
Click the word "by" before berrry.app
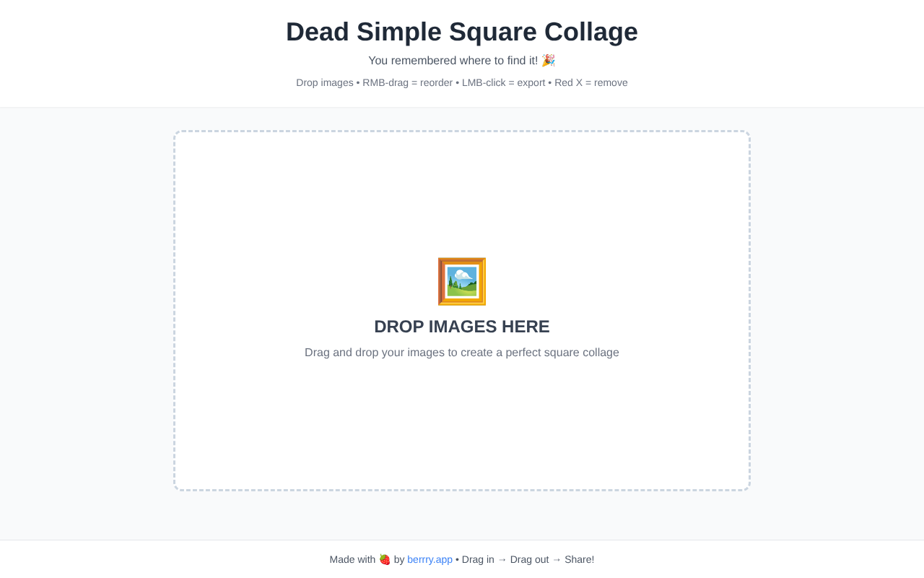click(399, 559)
